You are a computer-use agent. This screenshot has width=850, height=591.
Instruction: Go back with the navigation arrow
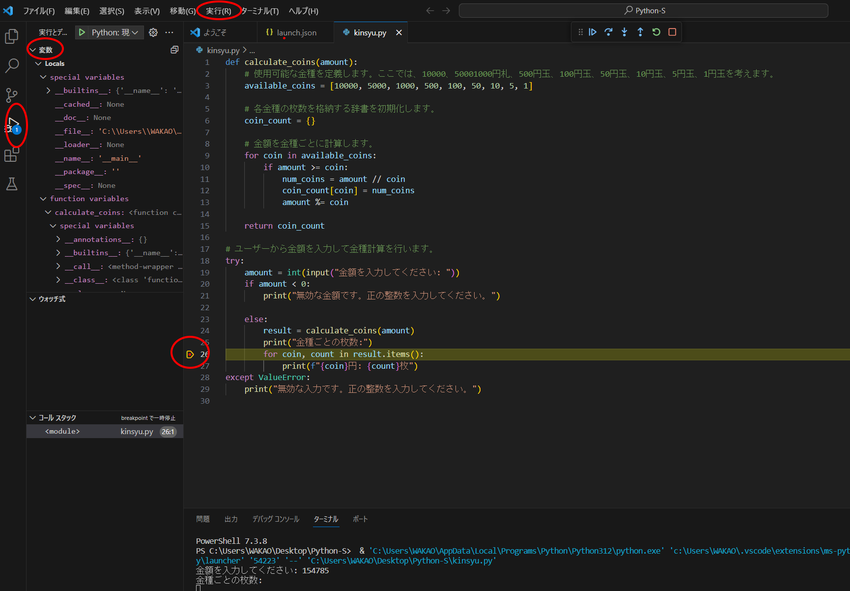point(430,10)
